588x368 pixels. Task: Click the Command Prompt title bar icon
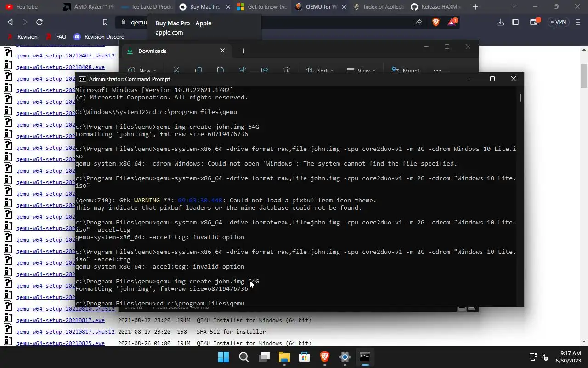(x=83, y=79)
